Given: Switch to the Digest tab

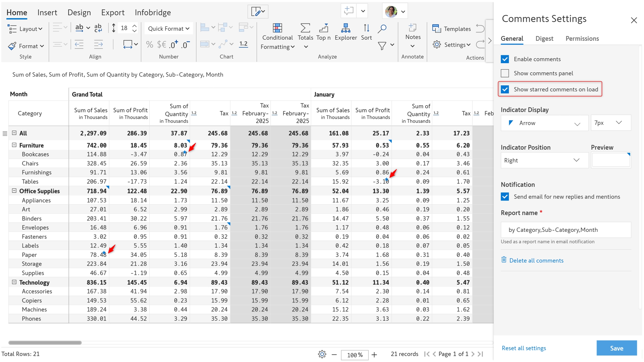Looking at the screenshot, I should click(x=544, y=39).
